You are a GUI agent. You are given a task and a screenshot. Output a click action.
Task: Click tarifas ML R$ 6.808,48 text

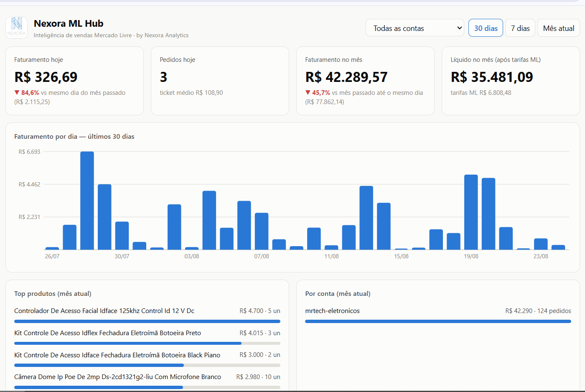click(481, 93)
